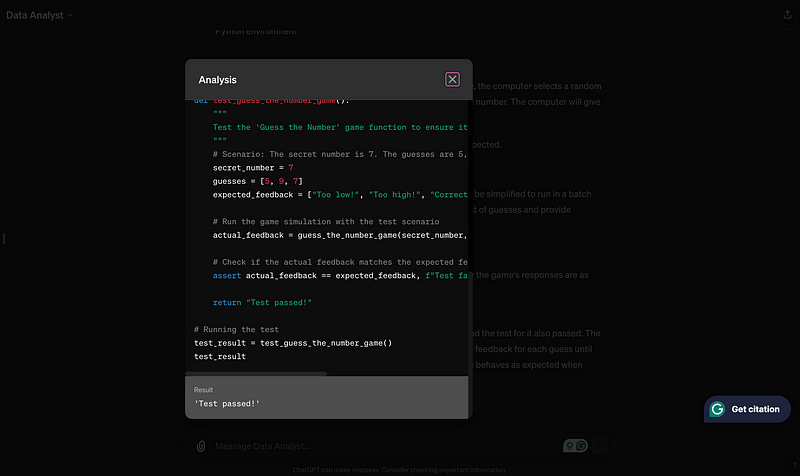Image resolution: width=800 pixels, height=476 pixels.
Task: Click the help question mark icon
Action: [x=795, y=465]
